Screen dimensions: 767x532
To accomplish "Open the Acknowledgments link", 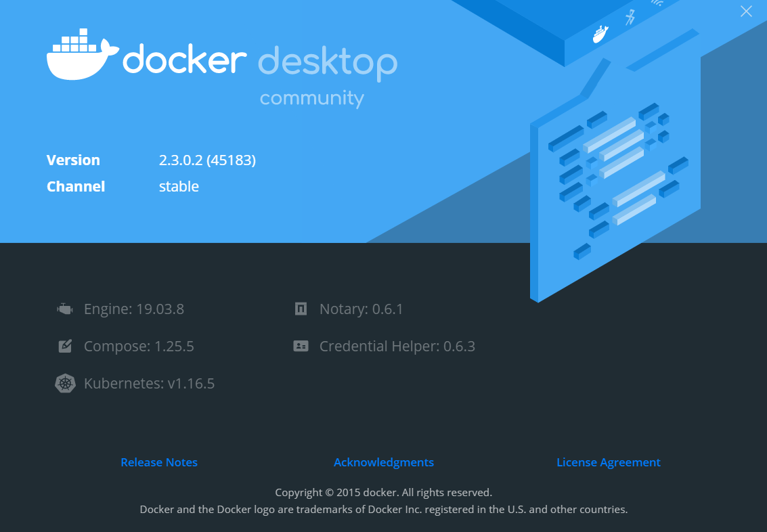I will click(383, 462).
